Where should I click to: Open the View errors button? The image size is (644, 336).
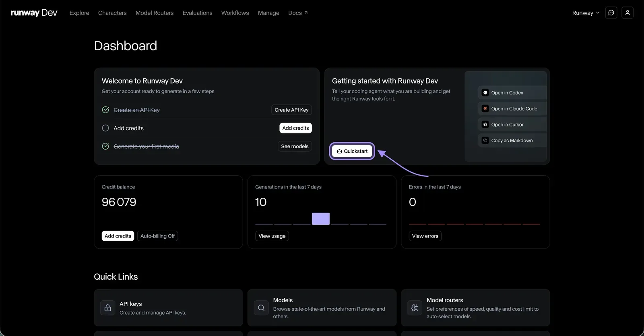[425, 236]
